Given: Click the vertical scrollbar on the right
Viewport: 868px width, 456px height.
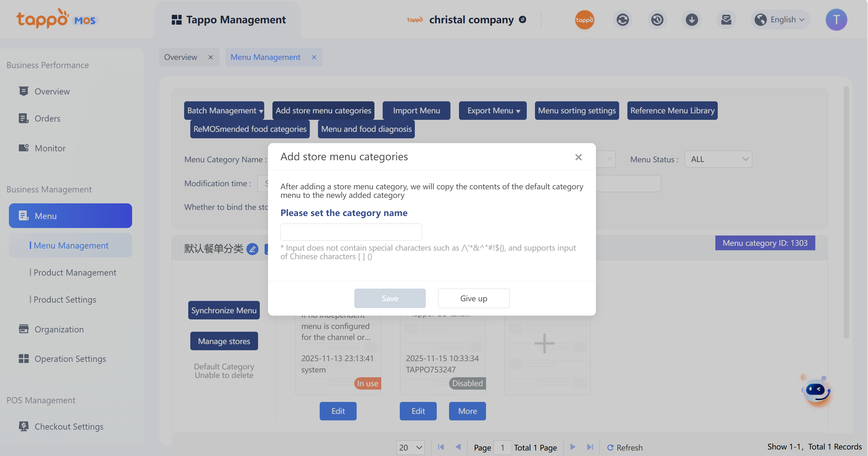Looking at the screenshot, I should tap(846, 212).
